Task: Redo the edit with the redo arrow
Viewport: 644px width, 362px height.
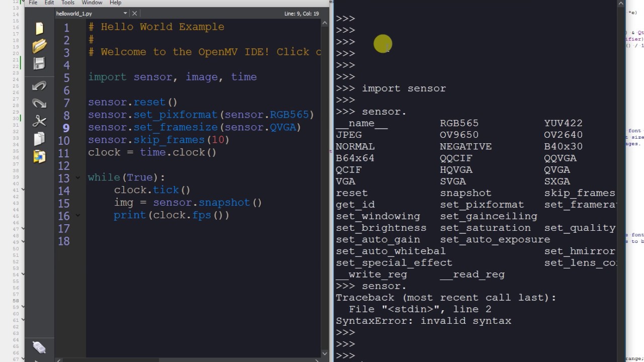Action: (x=39, y=104)
